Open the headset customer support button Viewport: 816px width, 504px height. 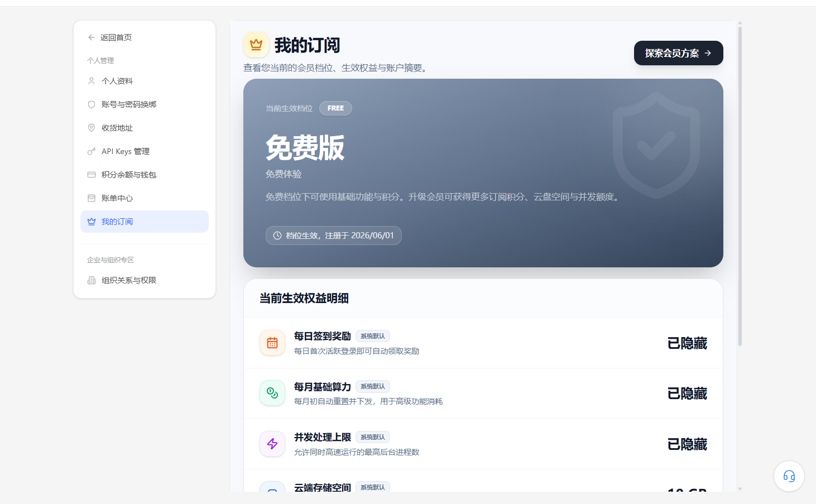[789, 476]
